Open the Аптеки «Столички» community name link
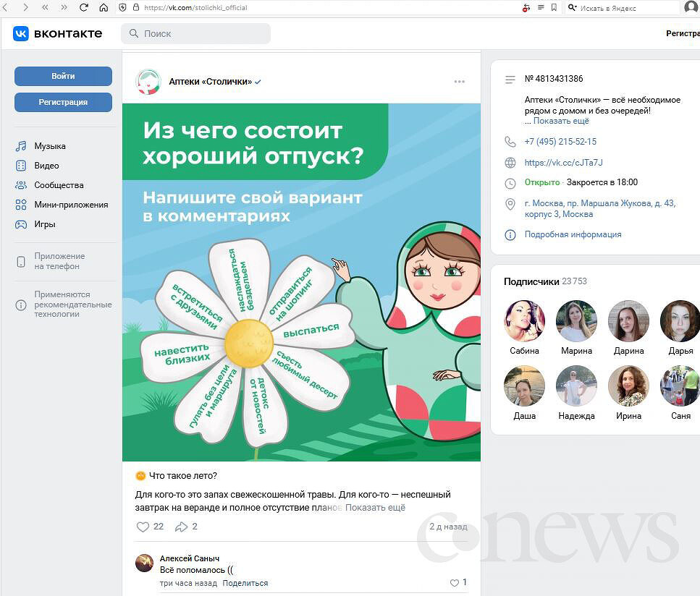 tap(210, 82)
